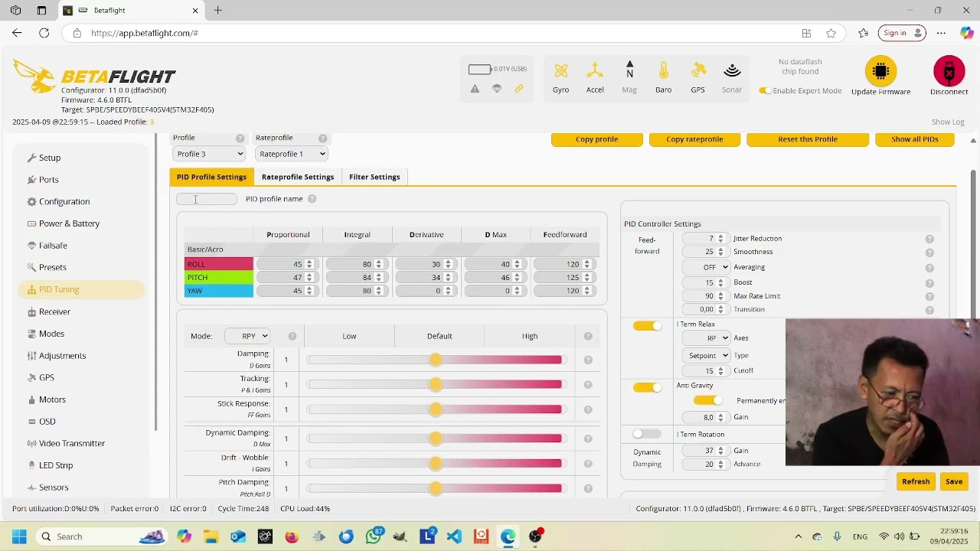Refresh the browser page
Viewport: 980px width, 551px height.
pyautogui.click(x=44, y=33)
